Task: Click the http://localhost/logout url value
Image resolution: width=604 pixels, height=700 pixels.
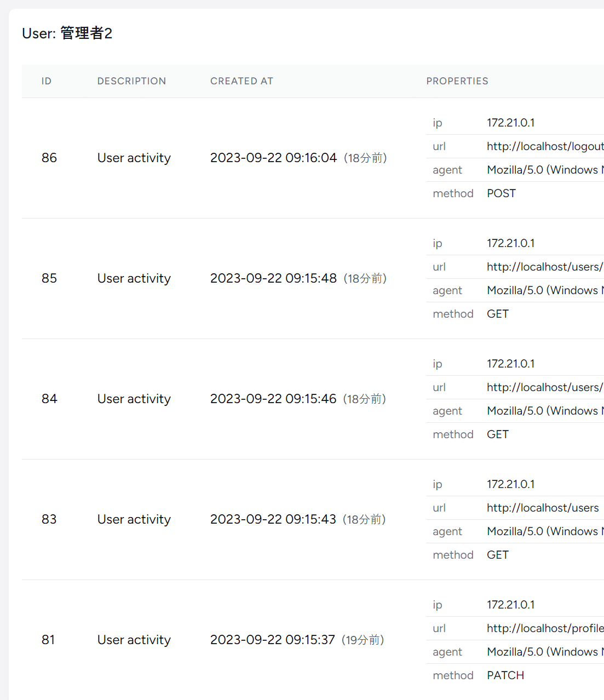Action: pyautogui.click(x=545, y=146)
